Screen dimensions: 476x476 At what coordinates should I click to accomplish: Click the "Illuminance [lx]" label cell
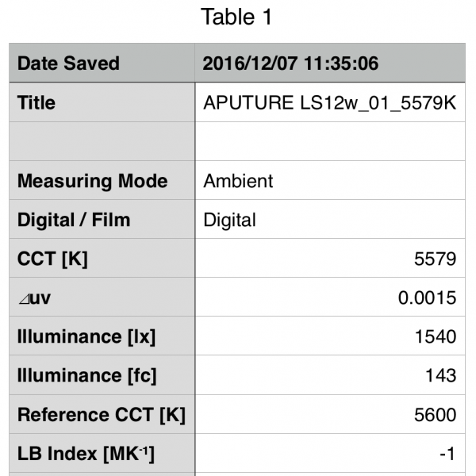[102, 336]
